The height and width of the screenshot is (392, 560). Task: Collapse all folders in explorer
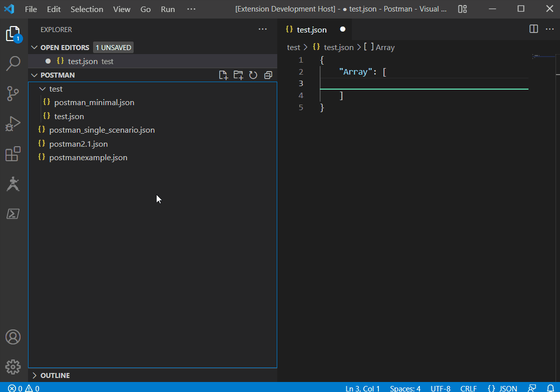tap(268, 75)
